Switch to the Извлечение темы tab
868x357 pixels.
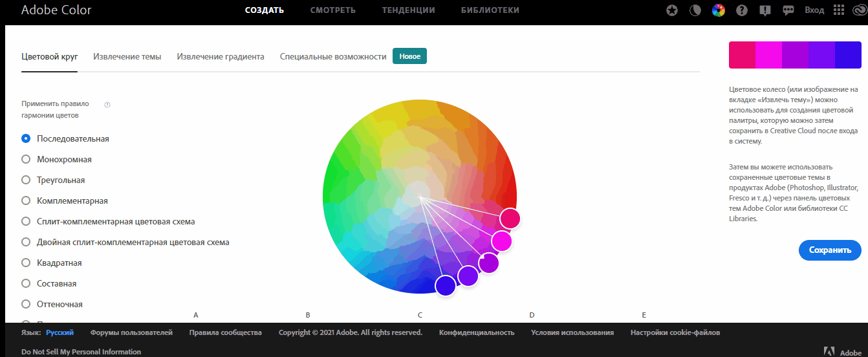[127, 56]
